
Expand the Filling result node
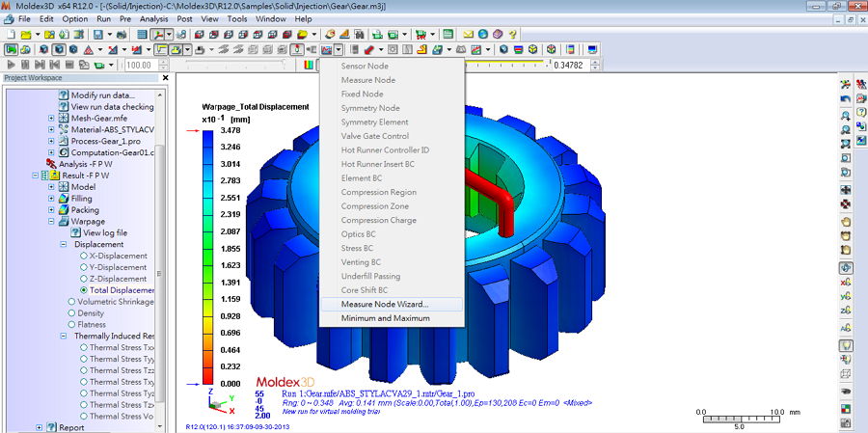point(51,199)
